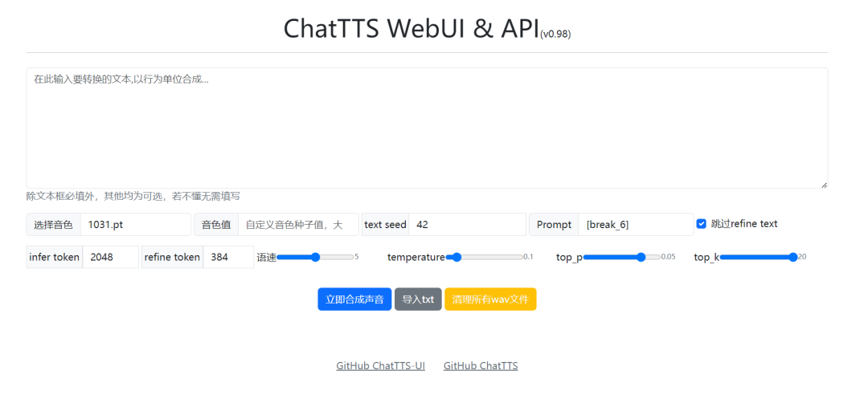
Task: Click the Prompt field containing [break_6]
Action: pyautogui.click(x=636, y=225)
